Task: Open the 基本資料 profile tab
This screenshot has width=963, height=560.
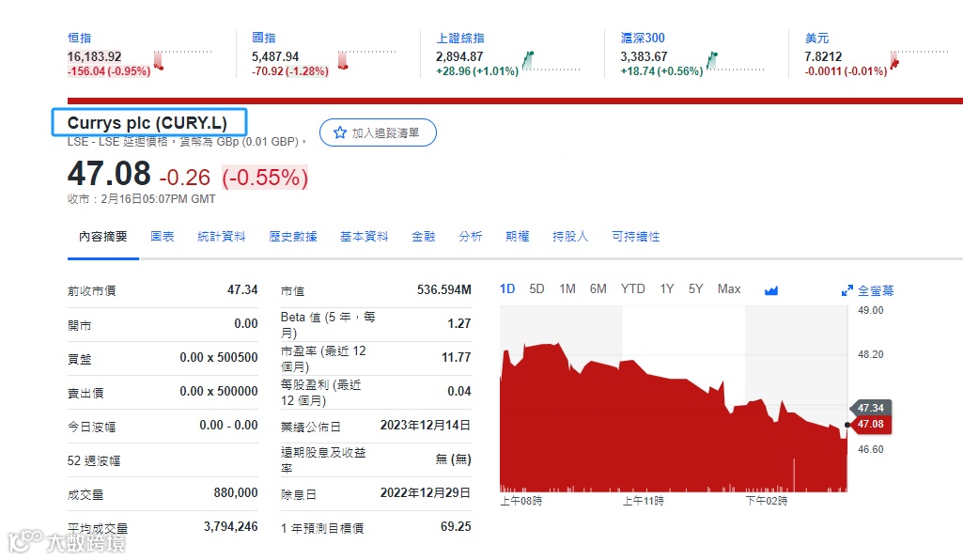Action: click(x=365, y=237)
